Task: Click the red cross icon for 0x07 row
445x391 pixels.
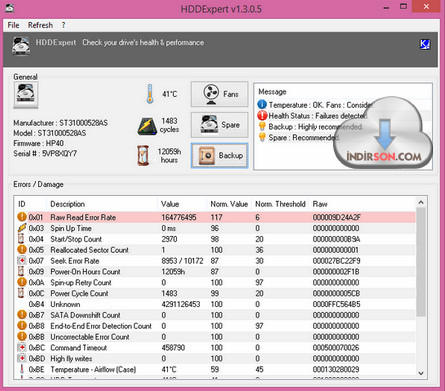Action: pos(21,261)
